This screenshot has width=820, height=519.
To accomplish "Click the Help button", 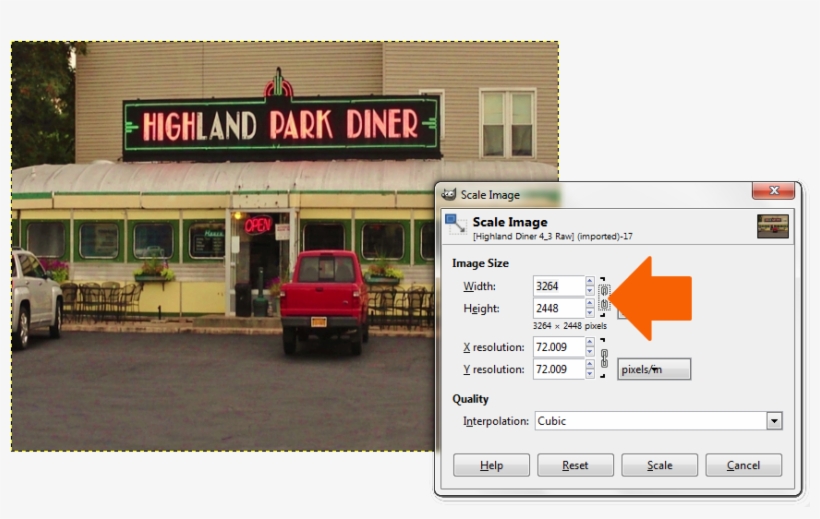I will point(492,465).
